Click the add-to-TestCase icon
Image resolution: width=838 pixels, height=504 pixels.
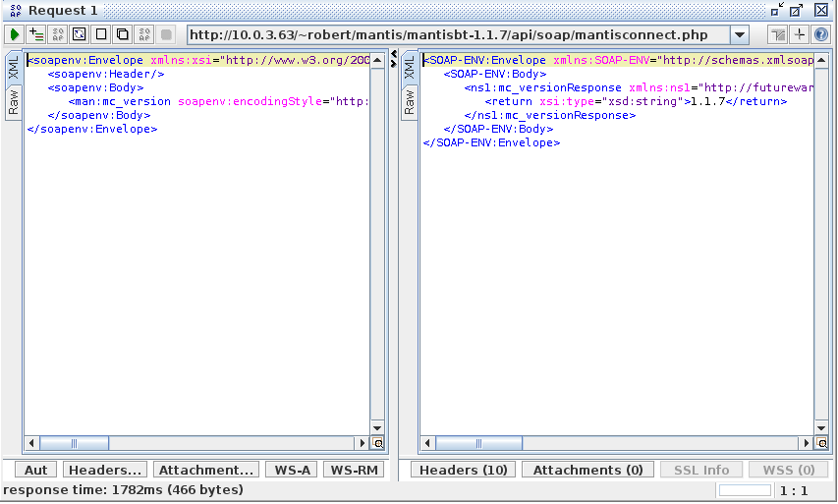point(36,34)
